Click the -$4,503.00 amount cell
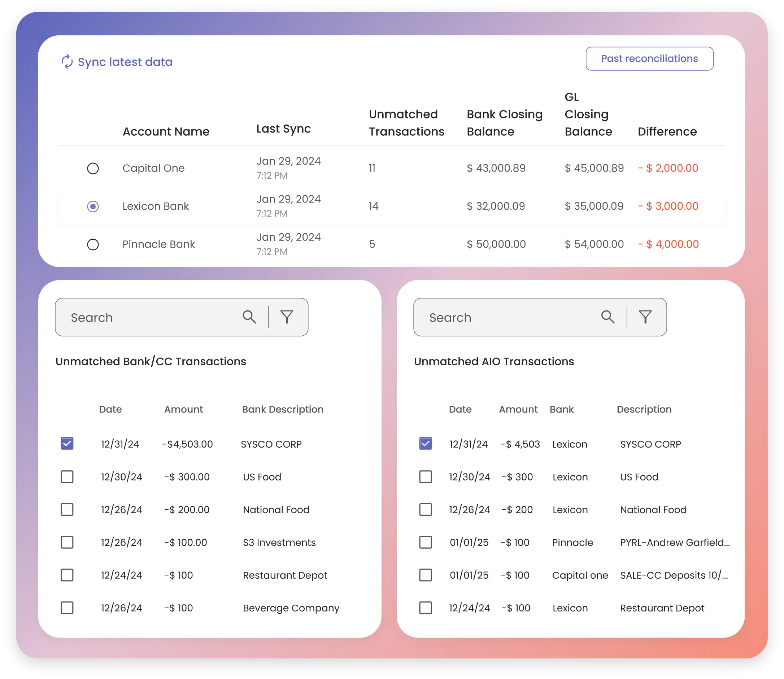This screenshot has height=679, width=784. pos(187,444)
